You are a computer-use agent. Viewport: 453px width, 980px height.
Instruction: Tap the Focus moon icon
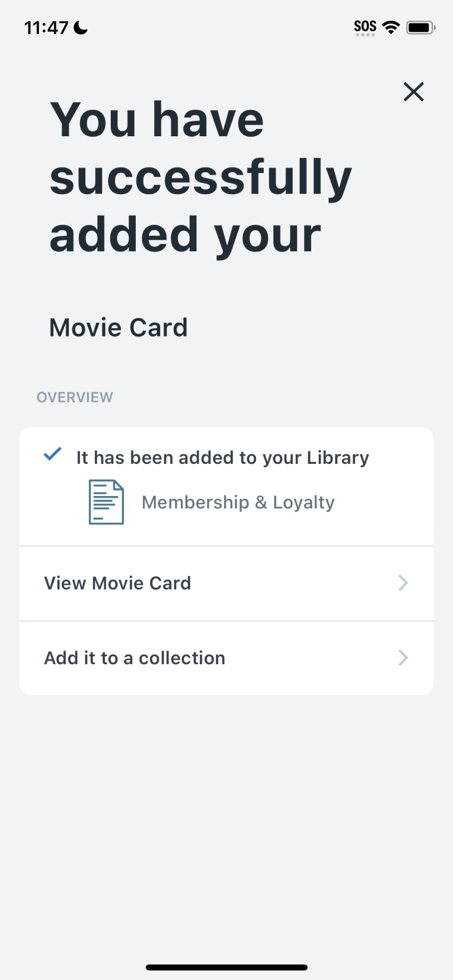(x=81, y=27)
